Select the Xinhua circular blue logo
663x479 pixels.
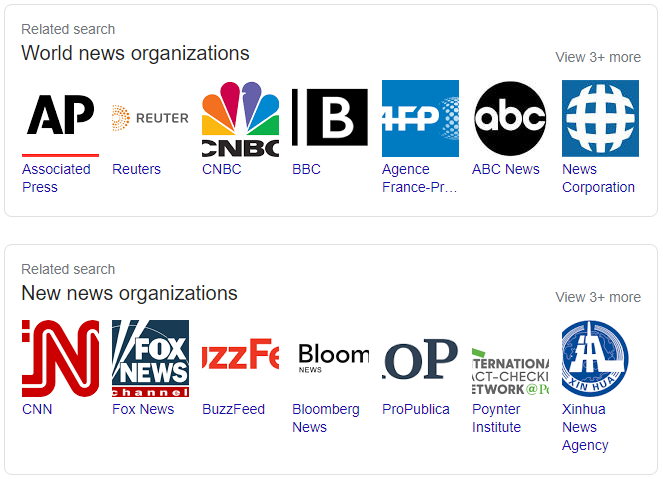click(595, 359)
